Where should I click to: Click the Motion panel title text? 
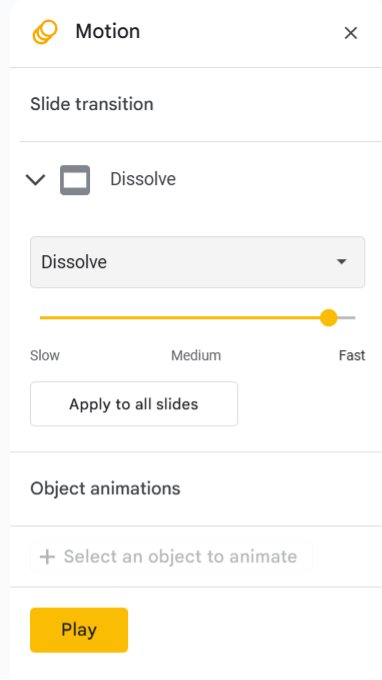108,32
